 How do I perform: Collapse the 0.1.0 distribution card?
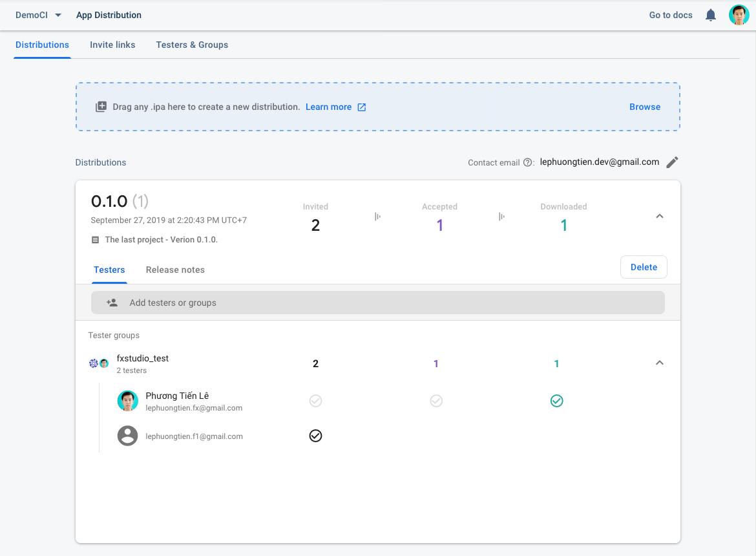pos(660,216)
